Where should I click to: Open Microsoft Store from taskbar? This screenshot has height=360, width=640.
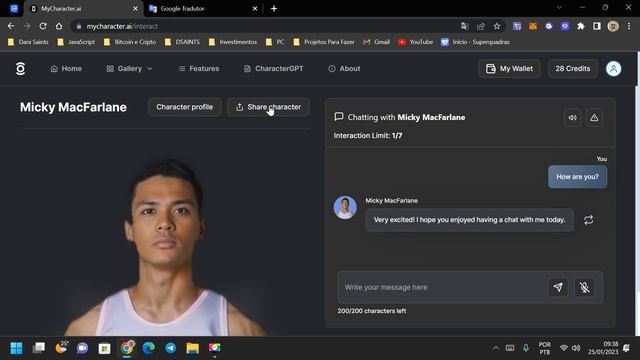click(x=104, y=348)
